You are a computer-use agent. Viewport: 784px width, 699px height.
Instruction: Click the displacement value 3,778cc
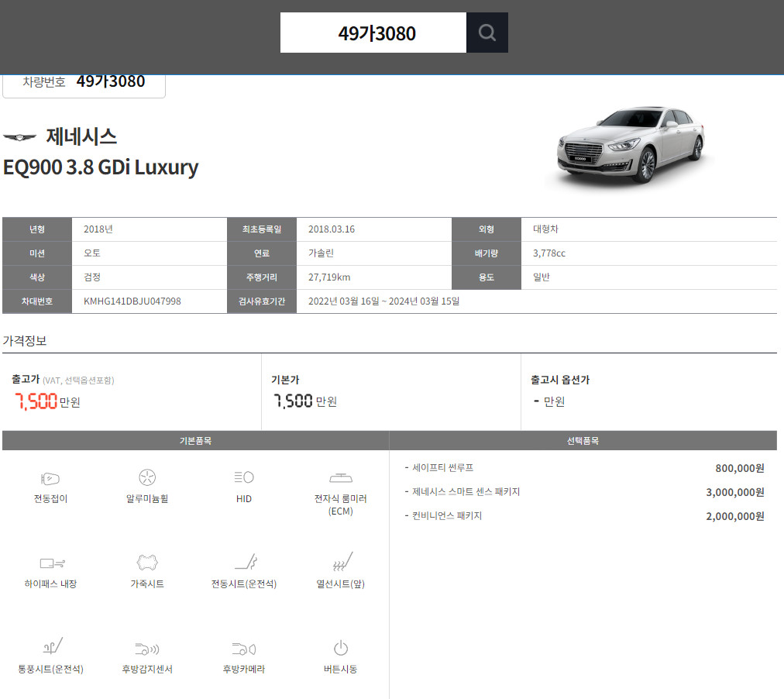coord(549,253)
